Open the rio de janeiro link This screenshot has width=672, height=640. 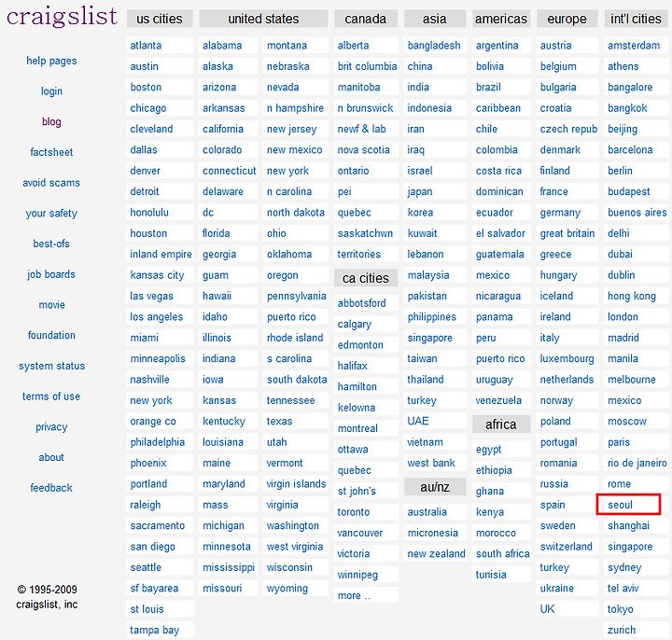[637, 463]
